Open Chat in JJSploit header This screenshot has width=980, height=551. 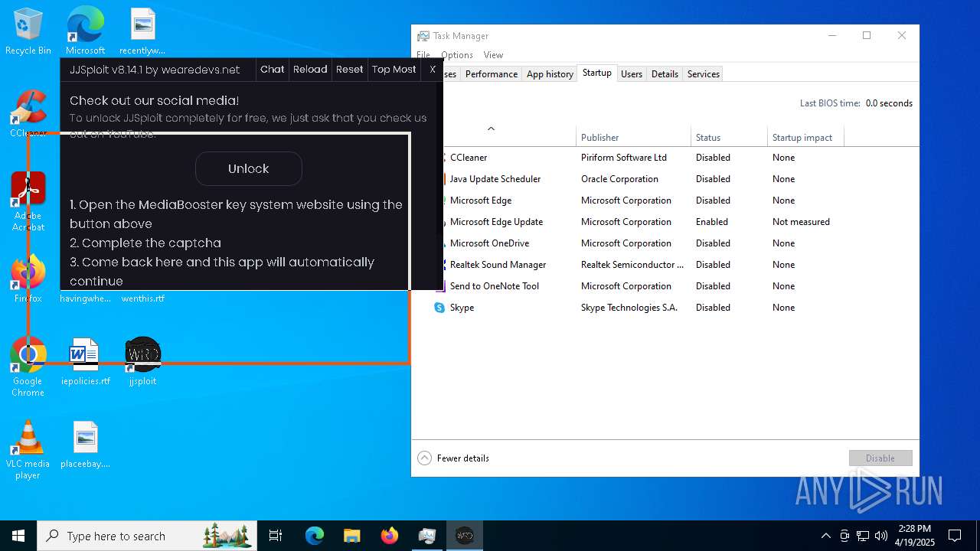(273, 70)
